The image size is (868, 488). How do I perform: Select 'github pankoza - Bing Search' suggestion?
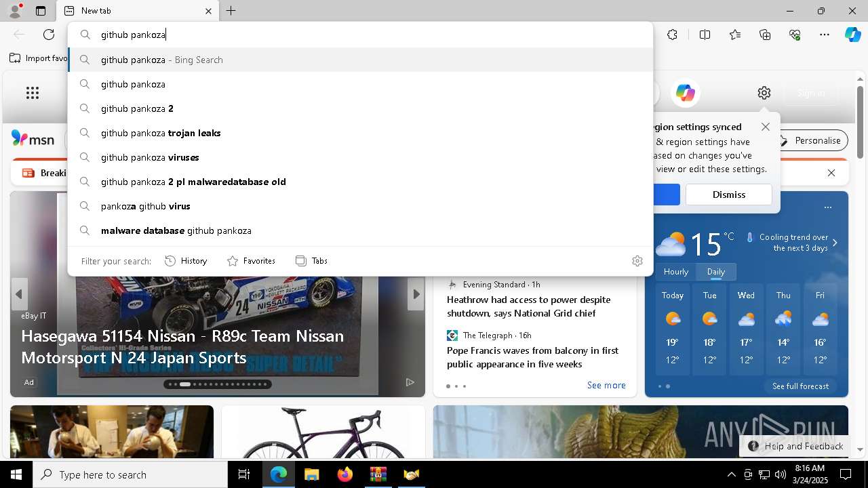[361, 60]
